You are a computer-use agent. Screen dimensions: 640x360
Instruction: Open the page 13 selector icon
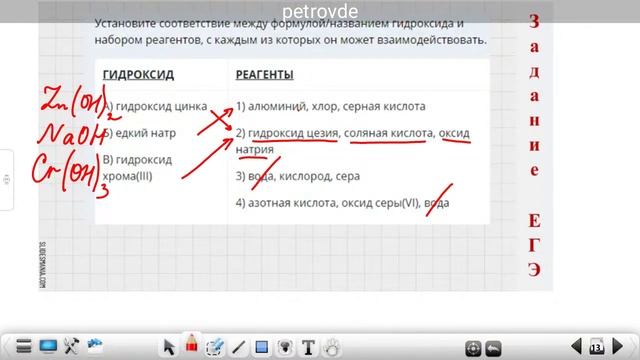(x=597, y=347)
